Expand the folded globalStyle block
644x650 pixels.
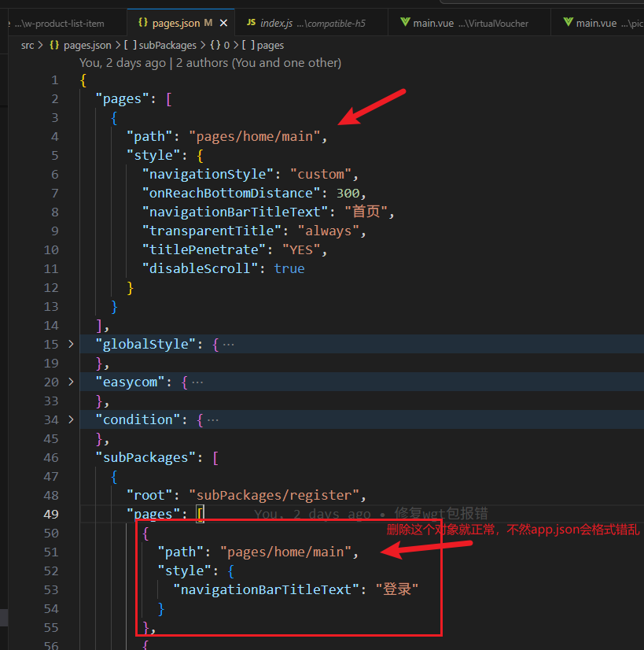point(71,344)
